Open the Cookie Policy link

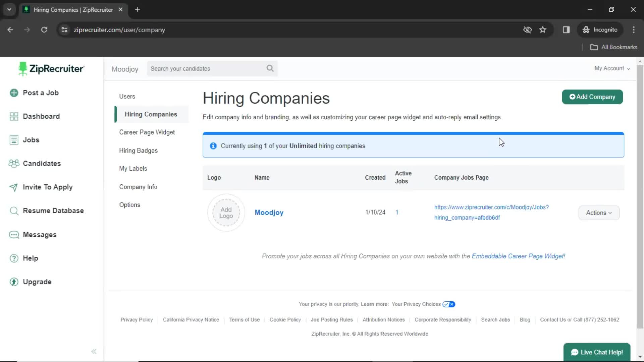pos(285,320)
